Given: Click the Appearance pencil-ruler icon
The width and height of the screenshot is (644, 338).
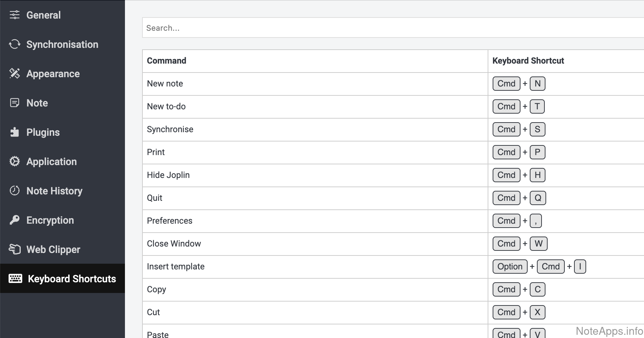Looking at the screenshot, I should coord(15,74).
